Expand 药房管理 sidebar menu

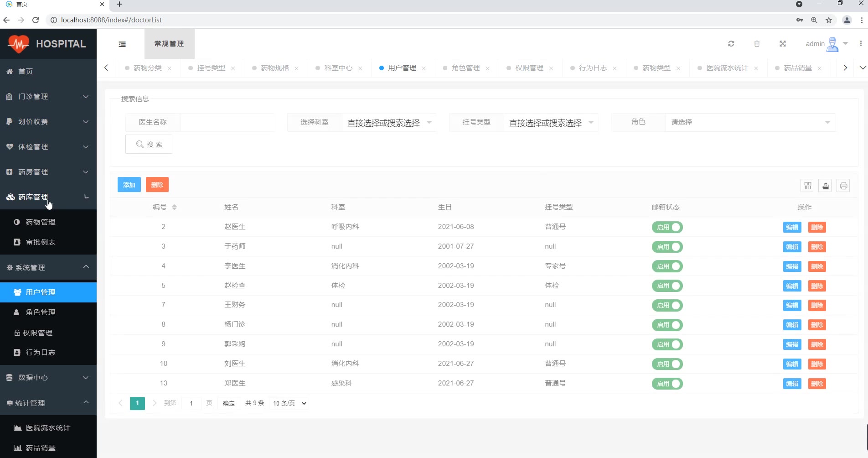tap(48, 172)
